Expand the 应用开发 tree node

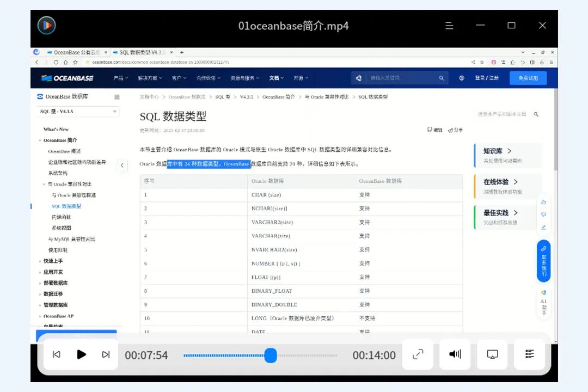point(40,272)
